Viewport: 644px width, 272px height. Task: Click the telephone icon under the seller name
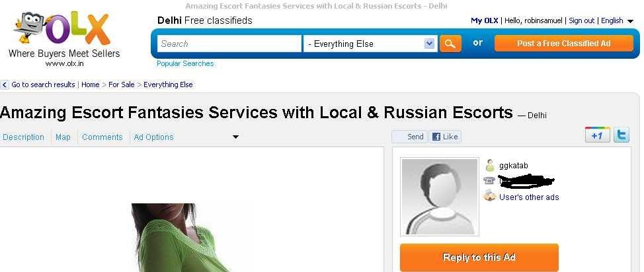[x=489, y=180]
